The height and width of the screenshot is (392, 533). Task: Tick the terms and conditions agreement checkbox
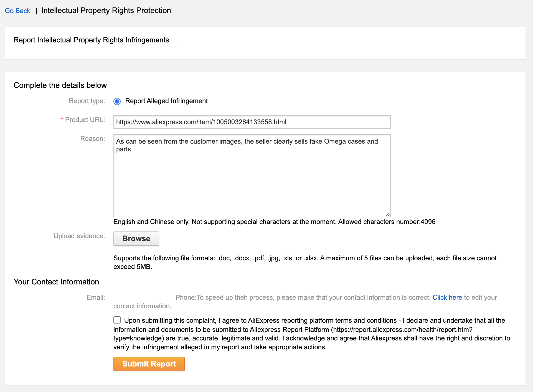(117, 320)
